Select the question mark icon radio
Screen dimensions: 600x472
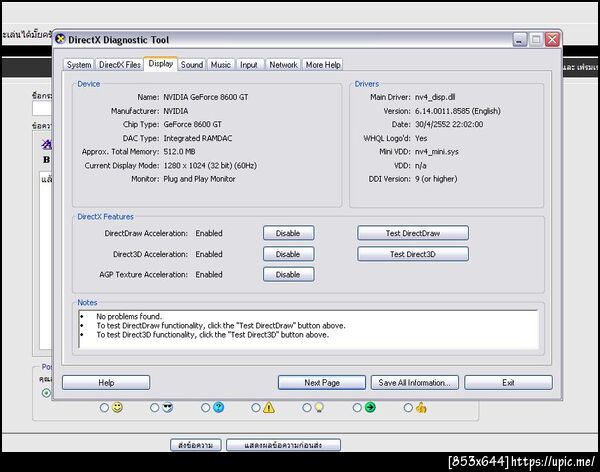click(x=205, y=408)
